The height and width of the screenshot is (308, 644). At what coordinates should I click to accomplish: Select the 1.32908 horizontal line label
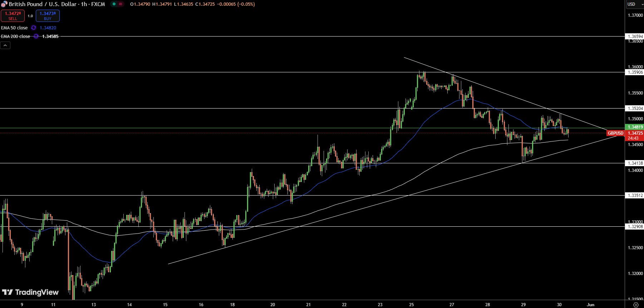click(x=635, y=226)
